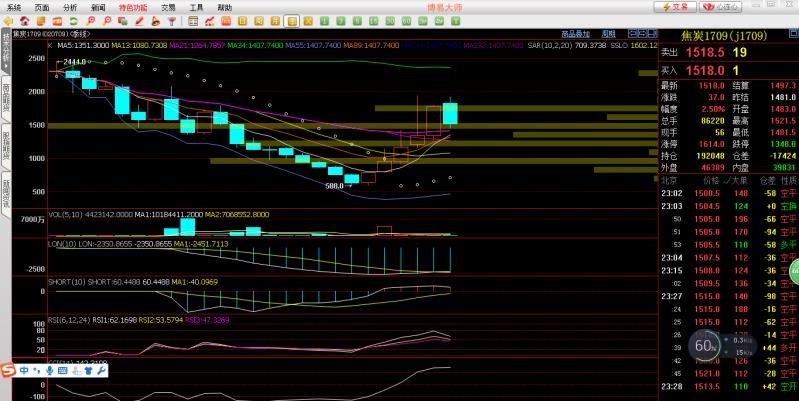799x401 pixels.
Task: Click the orange notes stack toolbar icon
Action: pos(41,21)
